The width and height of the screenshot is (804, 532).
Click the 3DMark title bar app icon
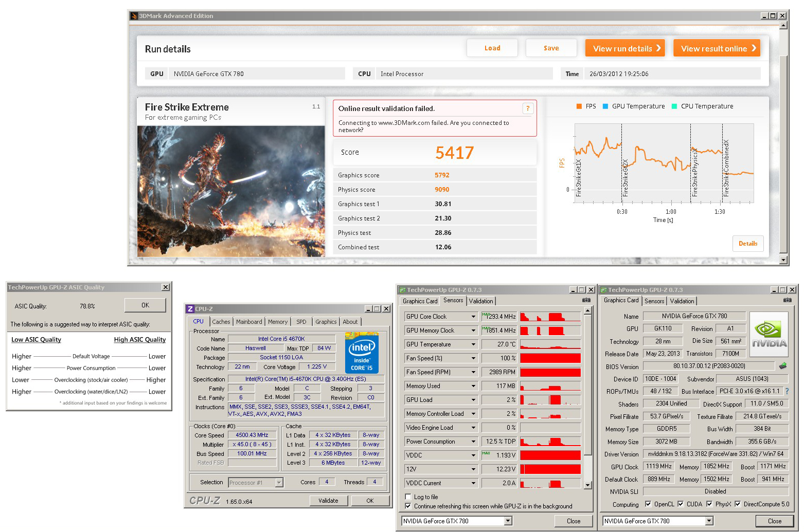point(134,16)
